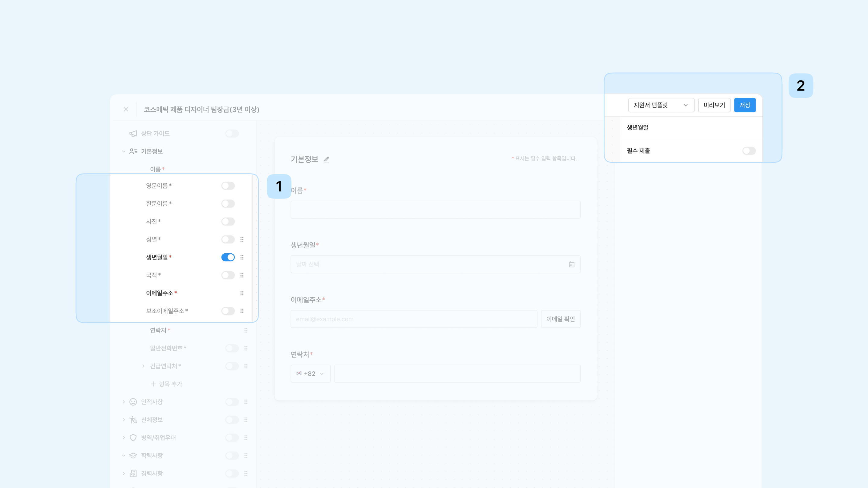This screenshot has height=488, width=868.
Task: Grab the drag handle on 인적사항 row
Action: pos(246,402)
